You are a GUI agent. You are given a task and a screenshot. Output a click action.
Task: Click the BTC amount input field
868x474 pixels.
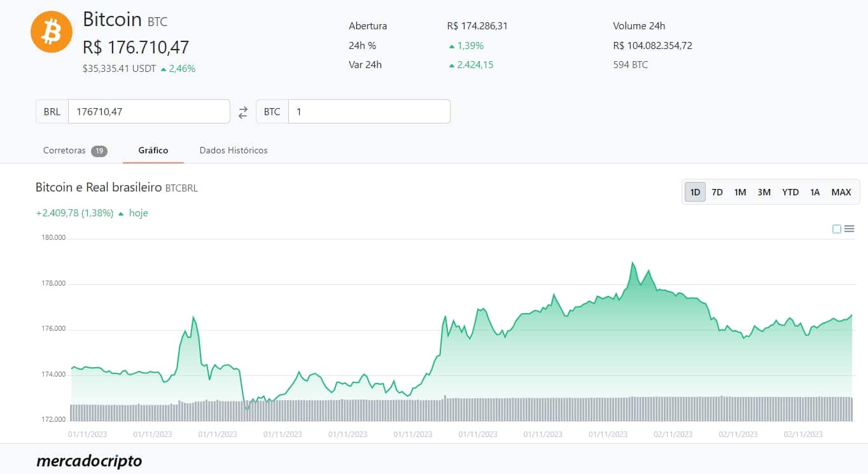[x=369, y=111]
